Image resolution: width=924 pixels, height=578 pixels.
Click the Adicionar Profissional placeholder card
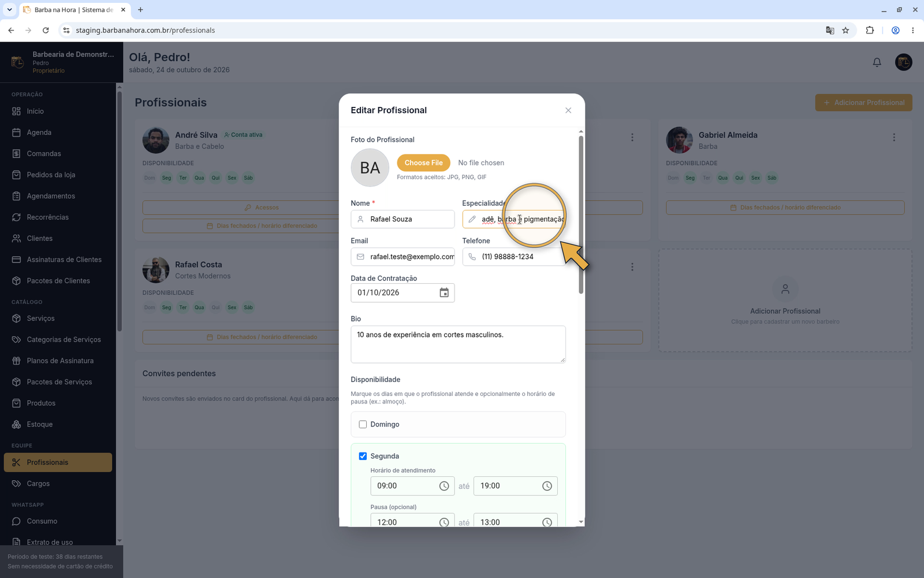pyautogui.click(x=785, y=301)
